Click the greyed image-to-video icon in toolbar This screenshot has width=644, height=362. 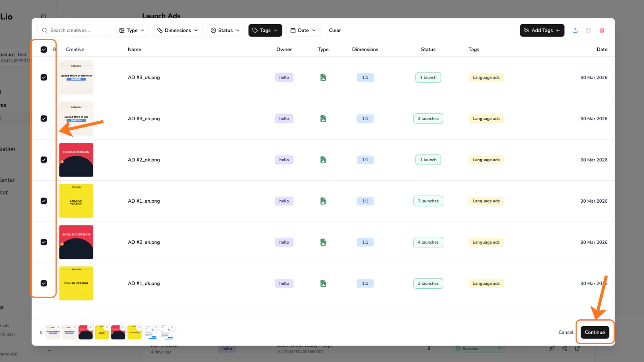[x=588, y=30]
